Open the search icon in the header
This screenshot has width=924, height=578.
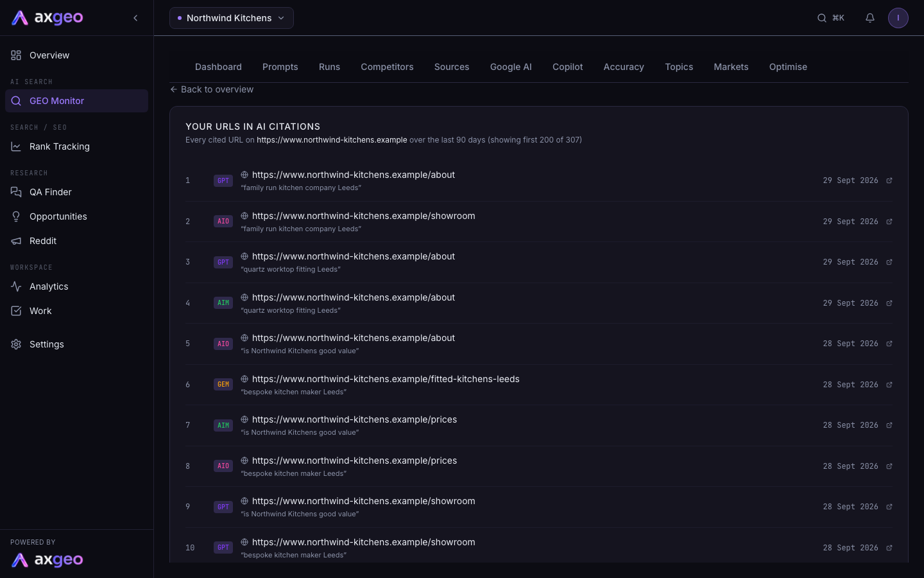(822, 18)
